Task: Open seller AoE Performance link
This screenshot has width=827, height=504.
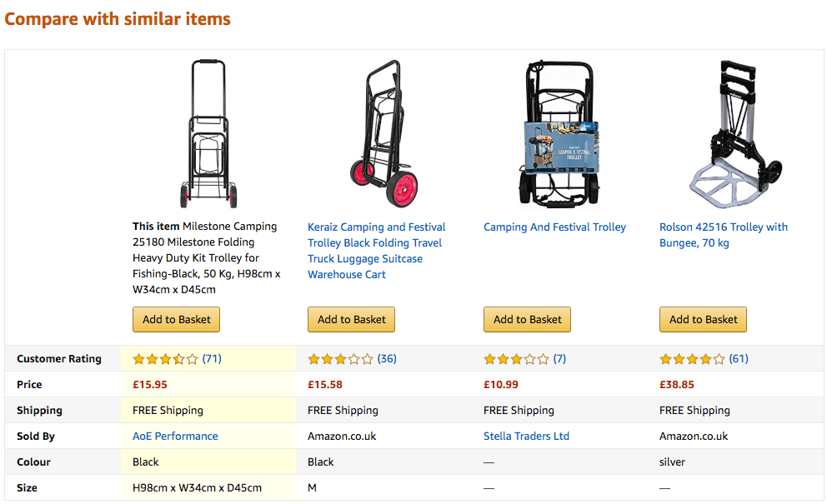Action: pos(175,436)
